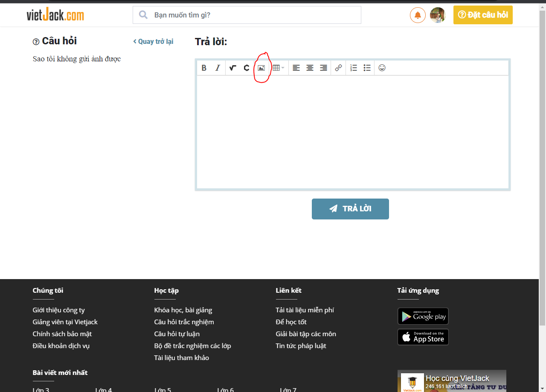Image resolution: width=546 pixels, height=392 pixels.
Task: Open the emoji smiley picker
Action: (x=382, y=68)
